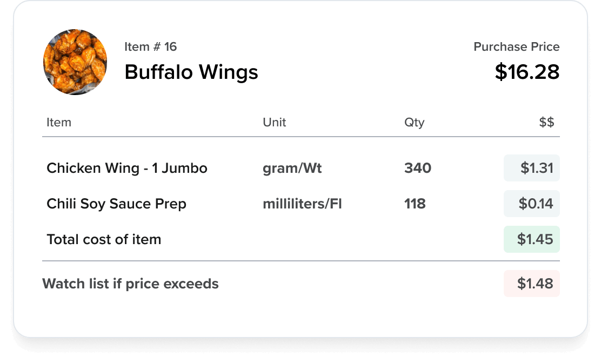Click the $1.31 cost badge
601x364 pixels.
pyautogui.click(x=532, y=168)
